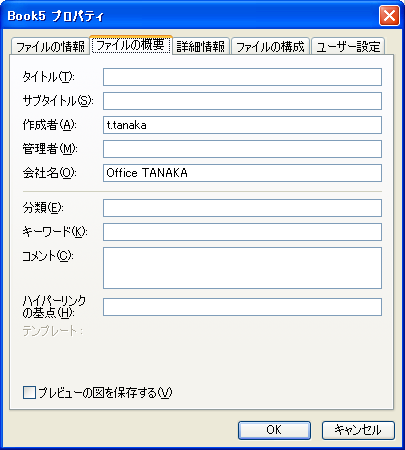Confirm with the OK button
Viewport: 405px width, 450px height.
coord(274,430)
